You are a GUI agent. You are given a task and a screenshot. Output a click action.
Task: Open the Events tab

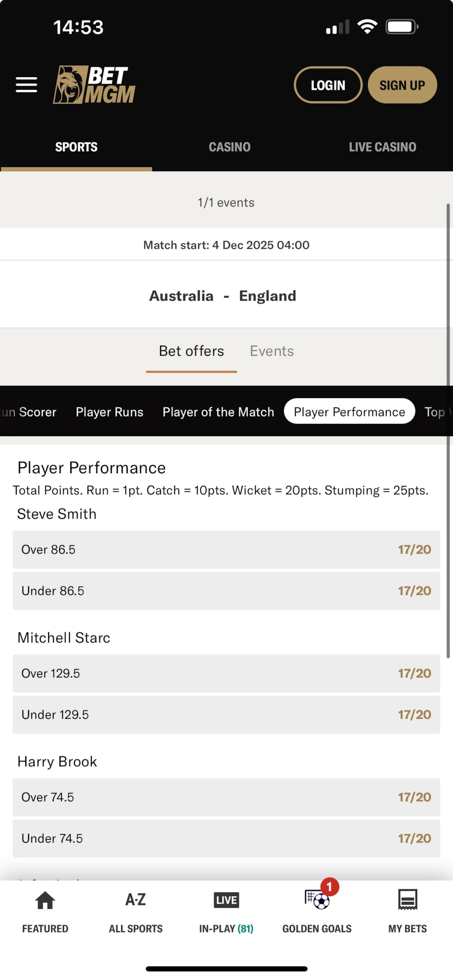[x=271, y=351]
